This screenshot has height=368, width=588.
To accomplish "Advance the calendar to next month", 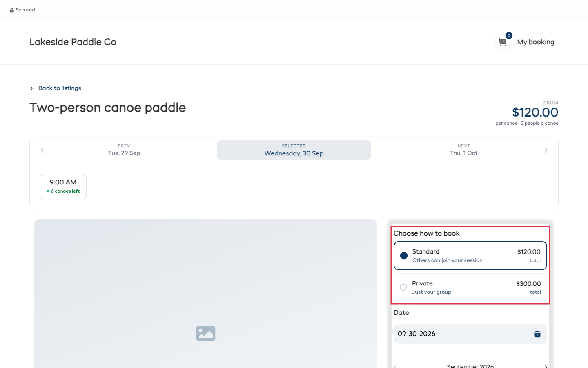I will click(x=546, y=366).
